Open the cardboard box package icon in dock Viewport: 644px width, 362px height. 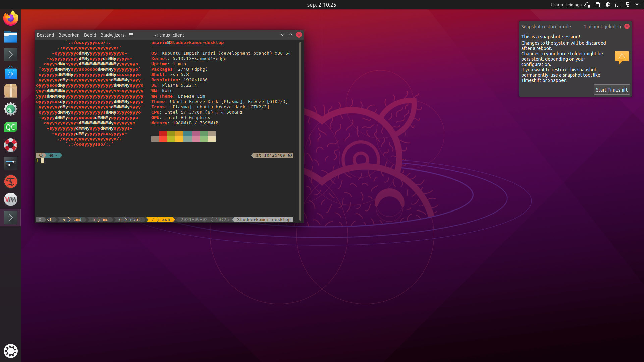(11, 91)
